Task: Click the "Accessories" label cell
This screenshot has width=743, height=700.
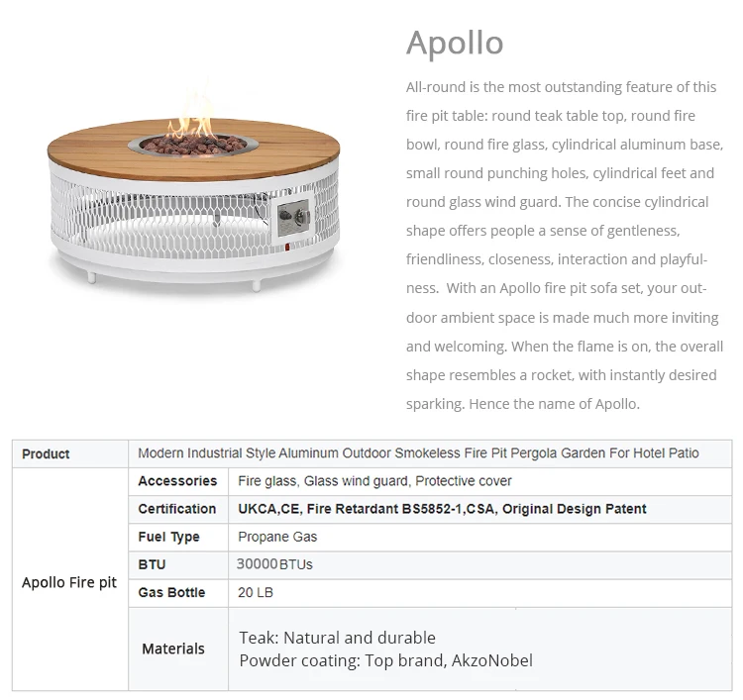Action: point(177,481)
